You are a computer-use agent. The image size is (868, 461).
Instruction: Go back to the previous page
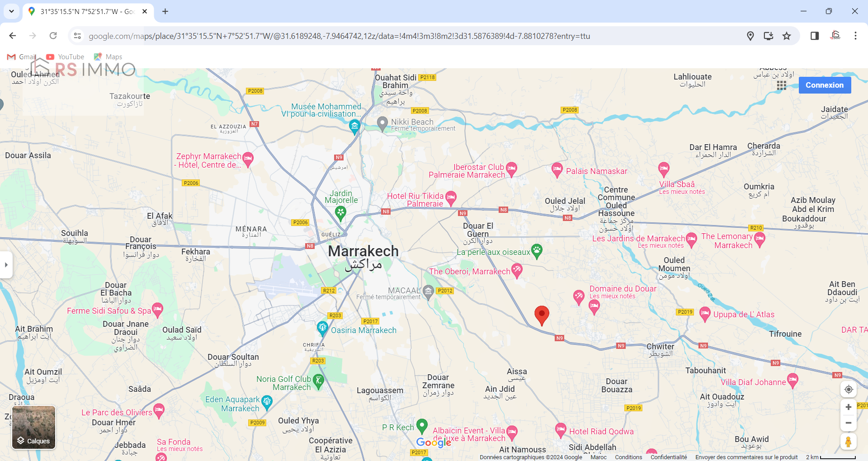tap(13, 36)
